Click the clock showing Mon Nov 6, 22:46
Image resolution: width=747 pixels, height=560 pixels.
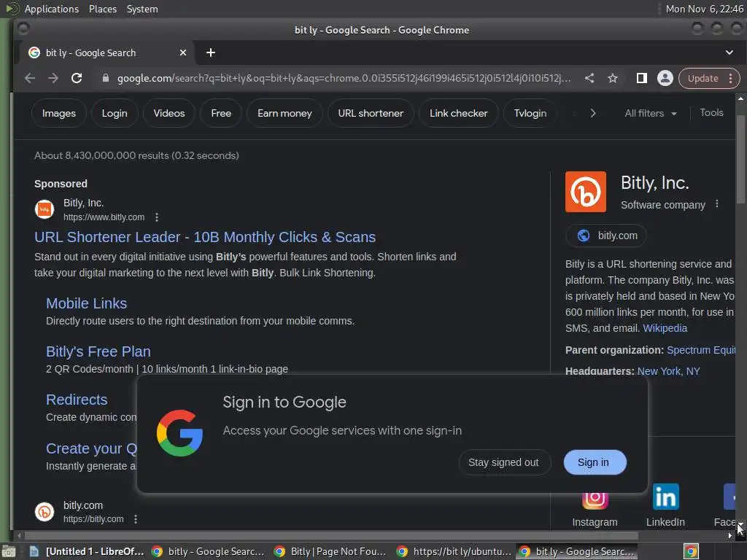[704, 9]
